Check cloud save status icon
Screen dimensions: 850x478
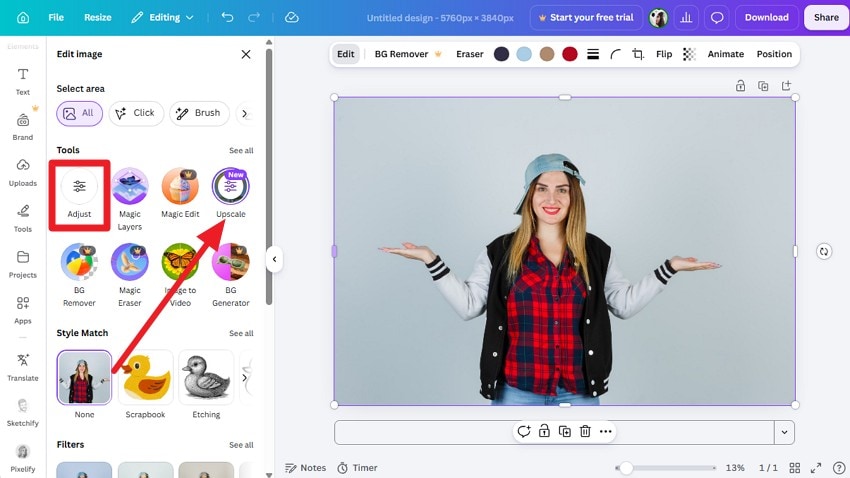click(x=292, y=17)
